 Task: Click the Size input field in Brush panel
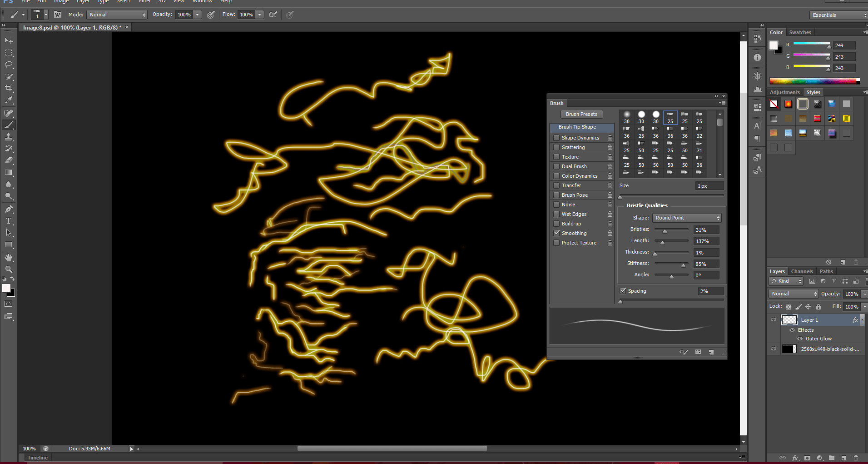click(x=709, y=185)
